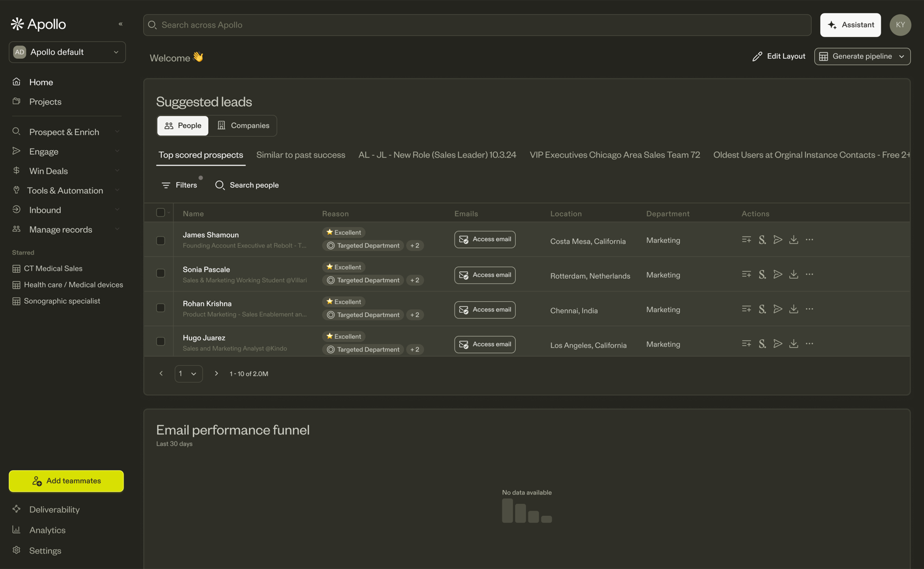Open the KY user avatar menu
Viewport: 924px width, 569px height.
tap(900, 25)
